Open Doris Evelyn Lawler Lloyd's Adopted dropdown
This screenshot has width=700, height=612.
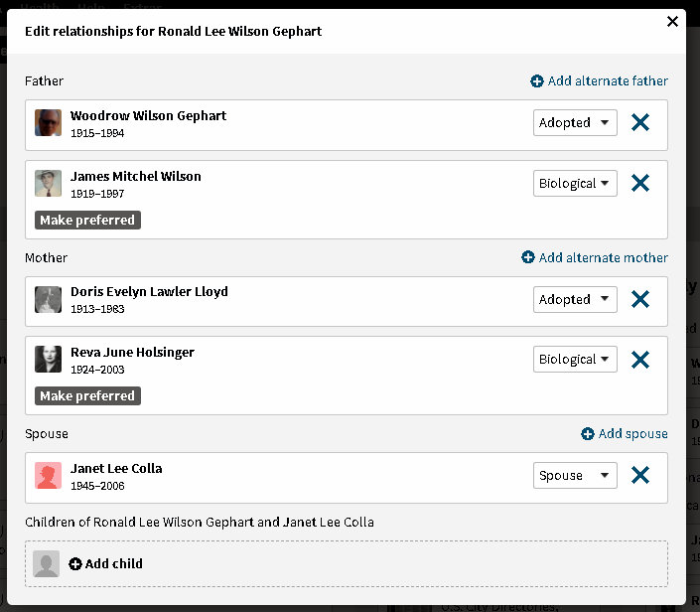click(575, 300)
